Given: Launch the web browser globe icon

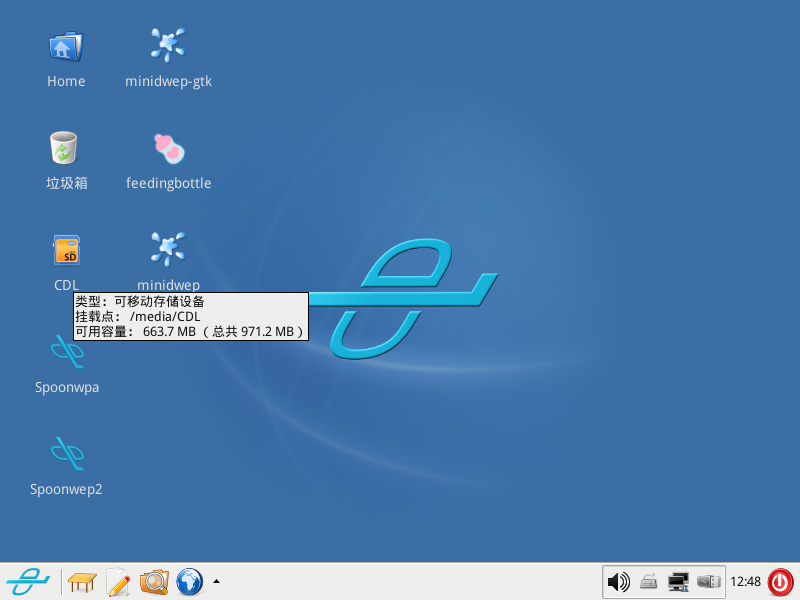Looking at the screenshot, I should pos(189,581).
